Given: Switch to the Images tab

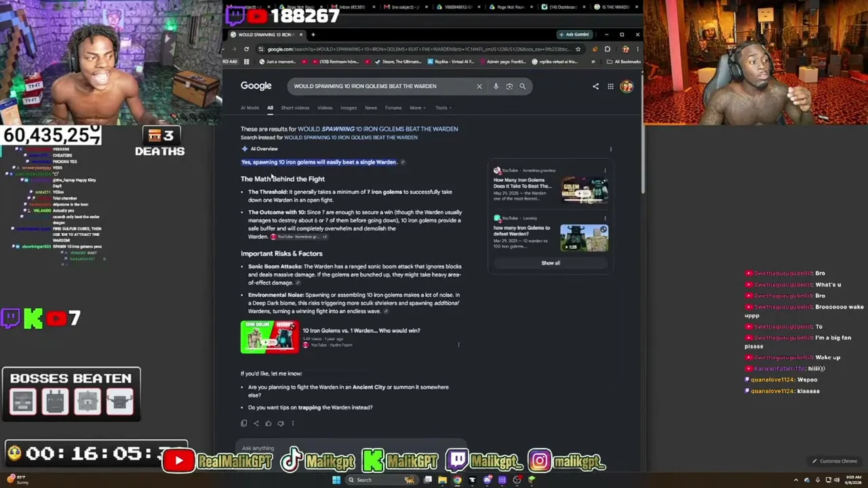Looking at the screenshot, I should (349, 108).
